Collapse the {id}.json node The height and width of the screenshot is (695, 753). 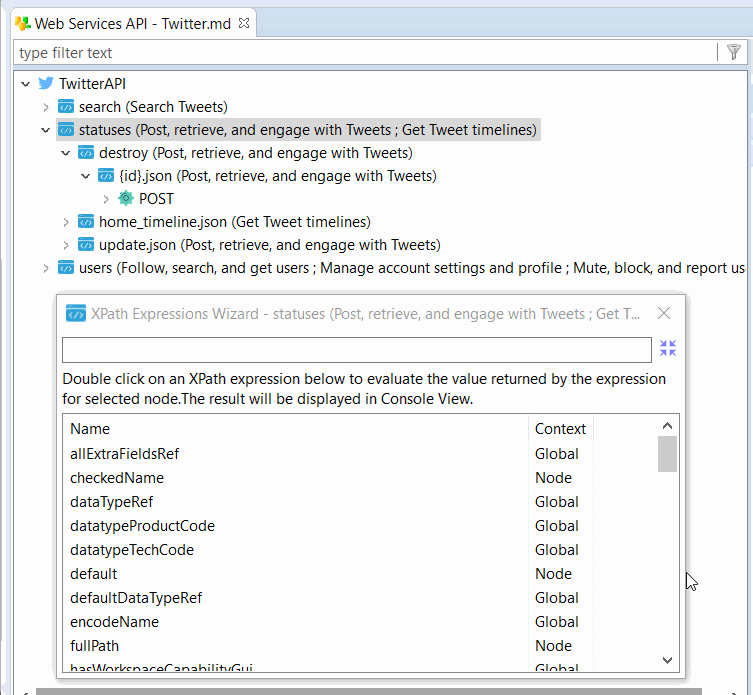click(x=85, y=176)
